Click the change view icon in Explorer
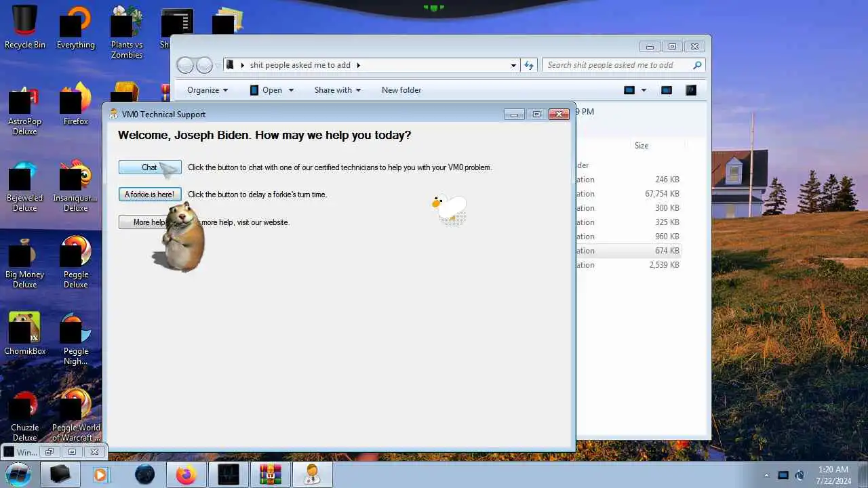 tap(629, 90)
